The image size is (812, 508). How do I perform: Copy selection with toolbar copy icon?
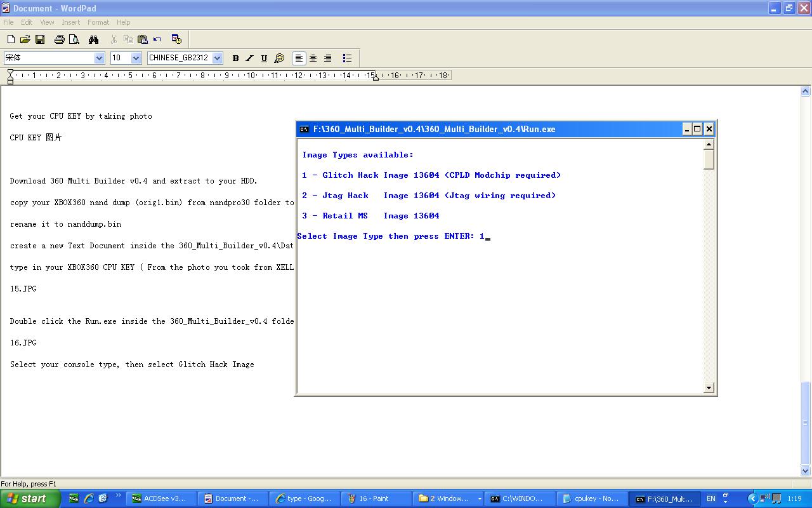click(128, 39)
